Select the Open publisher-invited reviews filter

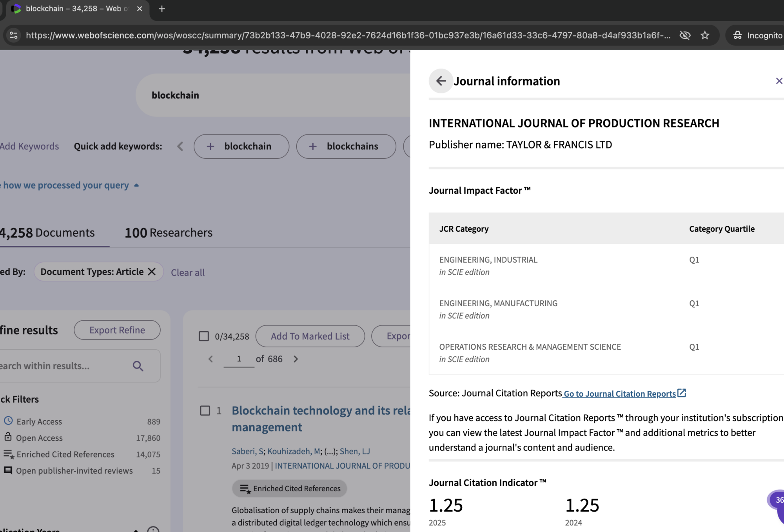(x=74, y=471)
